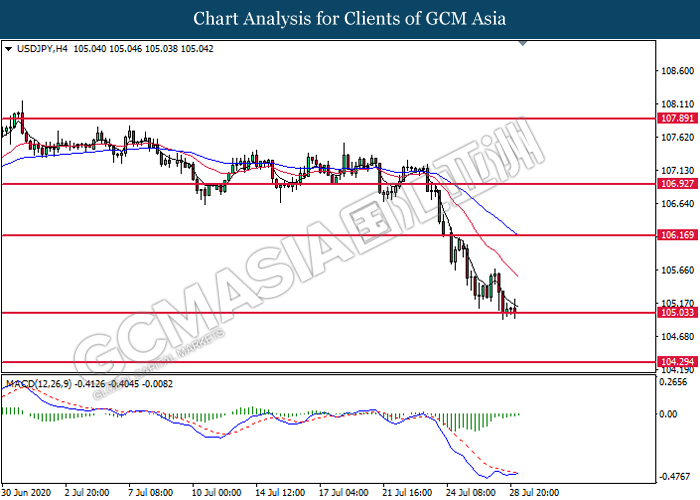Click the 17 Jul 04:00 time label
The width and height of the screenshot is (700, 500).
click(x=344, y=492)
